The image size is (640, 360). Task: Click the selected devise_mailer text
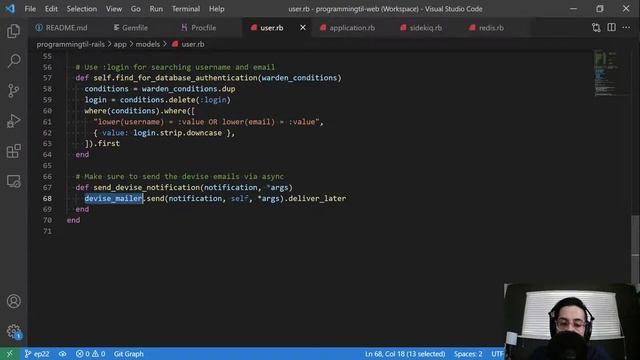[114, 198]
